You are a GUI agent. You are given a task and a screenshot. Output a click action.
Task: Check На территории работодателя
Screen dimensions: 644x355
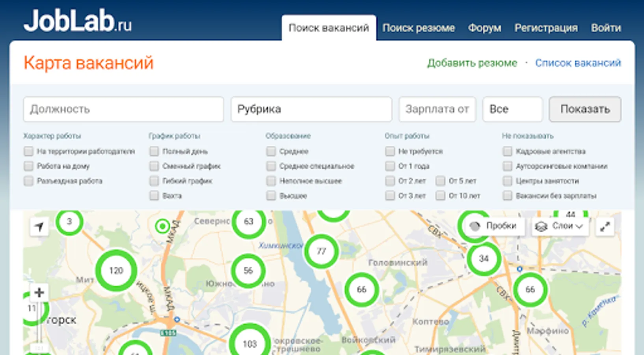(28, 151)
